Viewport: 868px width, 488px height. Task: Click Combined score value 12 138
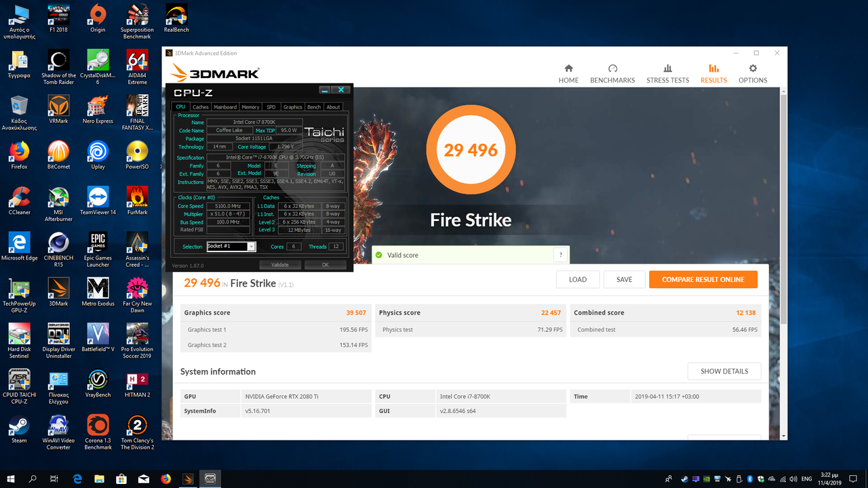click(x=745, y=312)
